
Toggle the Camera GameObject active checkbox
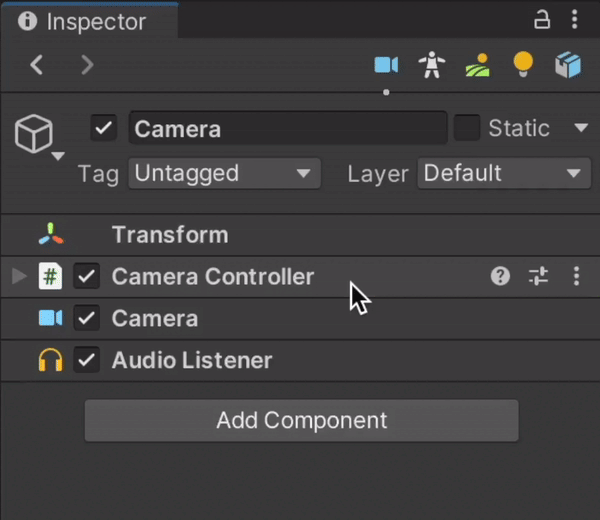[104, 128]
